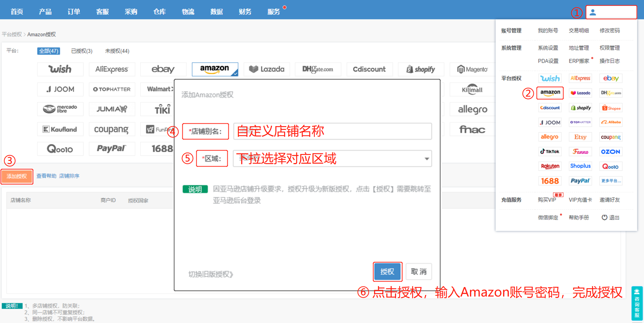Expand 更多平台 to show more platforms
644x323 pixels.
tap(611, 180)
